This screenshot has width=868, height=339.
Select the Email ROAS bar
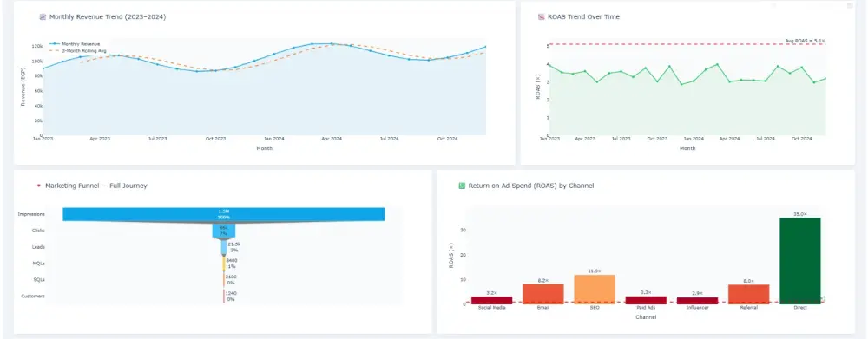(x=543, y=294)
